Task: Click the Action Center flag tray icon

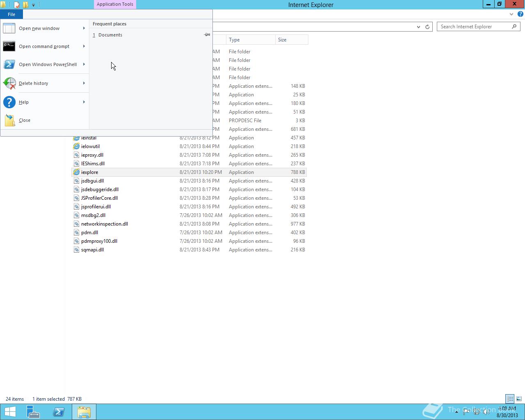Action: pyautogui.click(x=467, y=412)
